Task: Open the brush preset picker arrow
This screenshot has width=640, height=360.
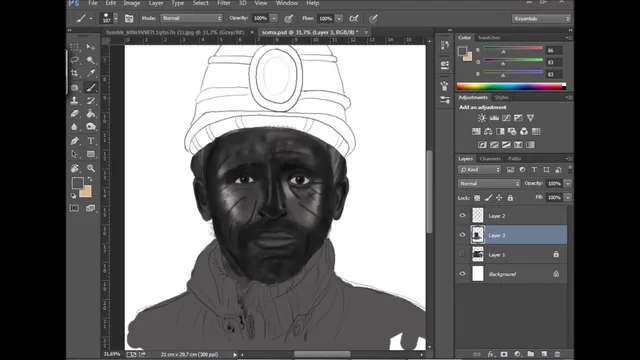Action: point(116,18)
